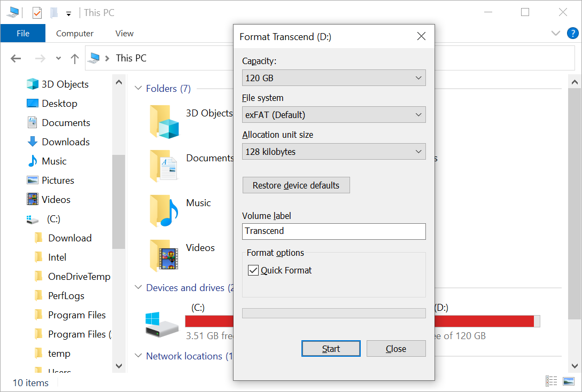Switch to large thumbnails view from the status bar
The width and height of the screenshot is (582, 392).
pos(568,381)
